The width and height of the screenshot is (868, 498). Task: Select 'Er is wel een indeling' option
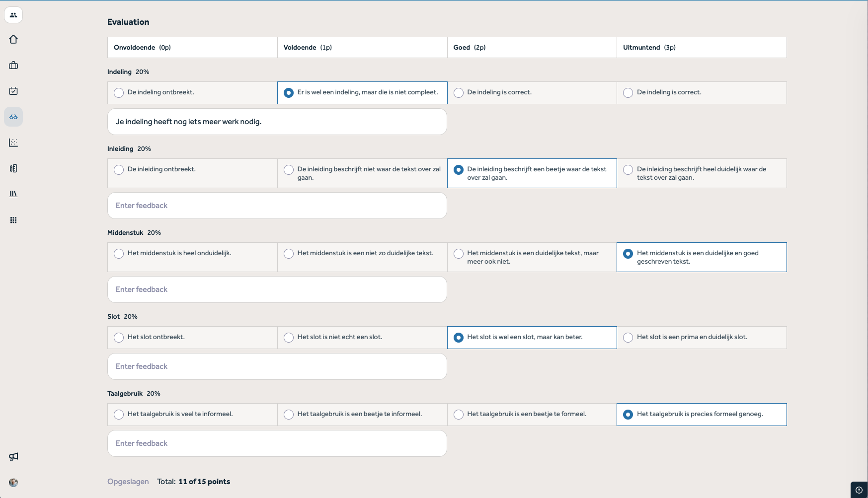tap(362, 93)
